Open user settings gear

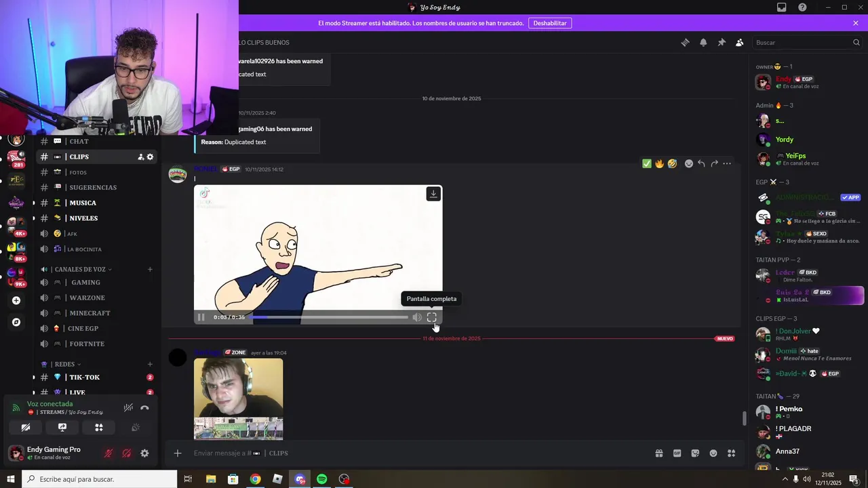[144, 453]
